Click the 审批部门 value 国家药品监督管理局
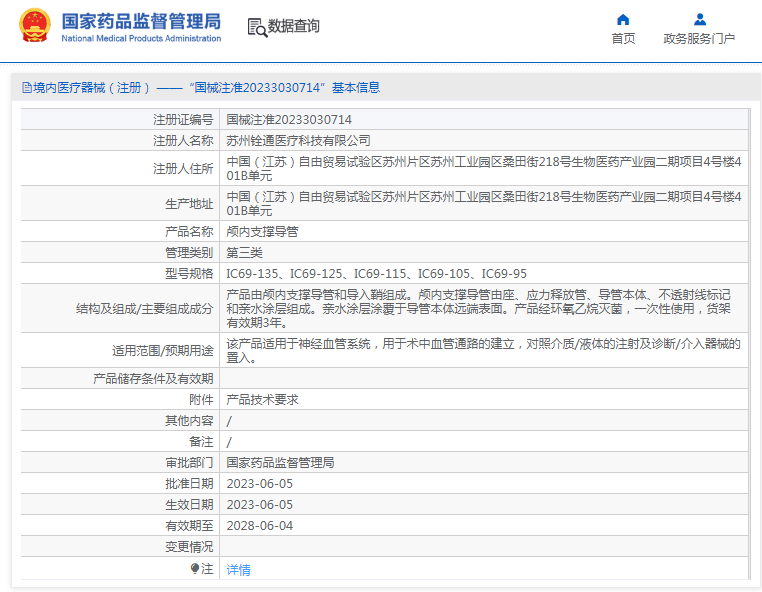The width and height of the screenshot is (762, 592). 280,463
